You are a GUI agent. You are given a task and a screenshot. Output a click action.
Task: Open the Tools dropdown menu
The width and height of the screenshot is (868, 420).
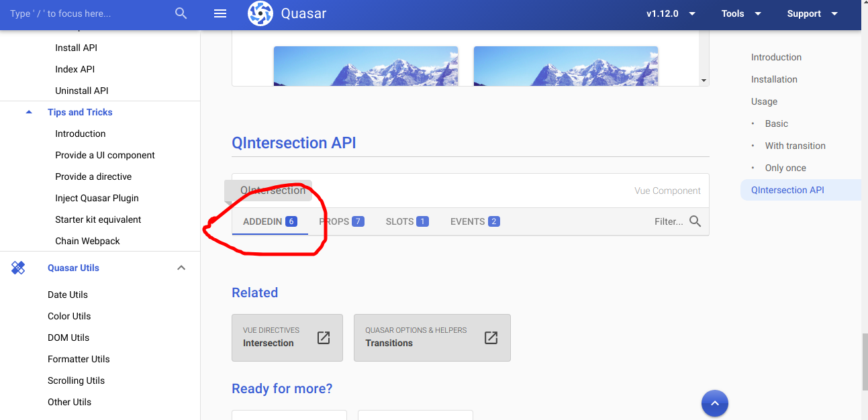pyautogui.click(x=741, y=13)
